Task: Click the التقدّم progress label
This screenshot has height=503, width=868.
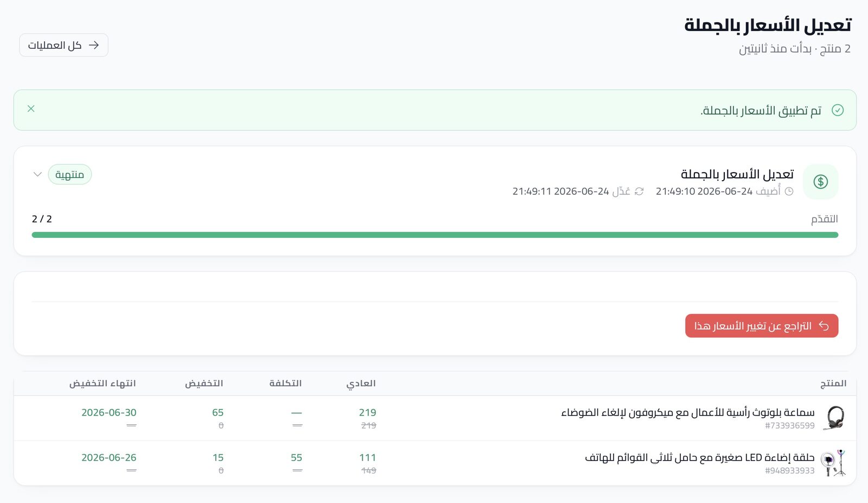Action: [825, 219]
